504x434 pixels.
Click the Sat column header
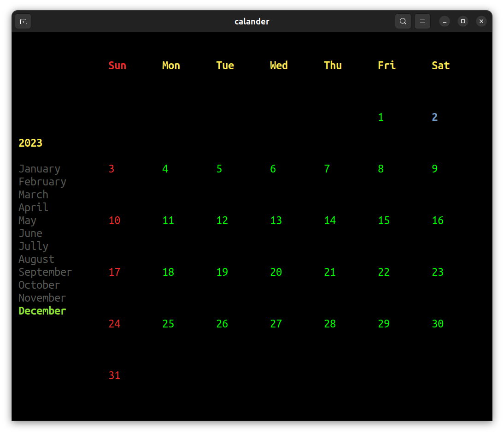[440, 65]
